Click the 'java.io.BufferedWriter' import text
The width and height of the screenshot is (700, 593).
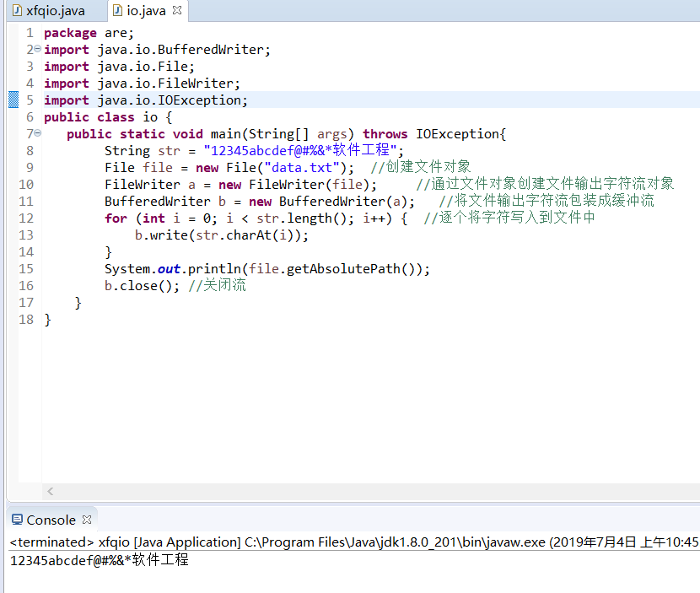pos(184,50)
